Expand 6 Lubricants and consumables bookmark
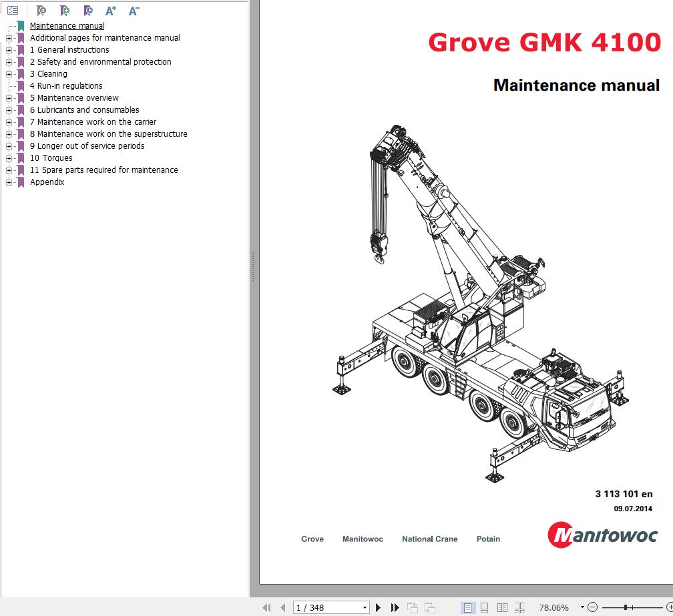This screenshot has width=673, height=616. pyautogui.click(x=9, y=110)
